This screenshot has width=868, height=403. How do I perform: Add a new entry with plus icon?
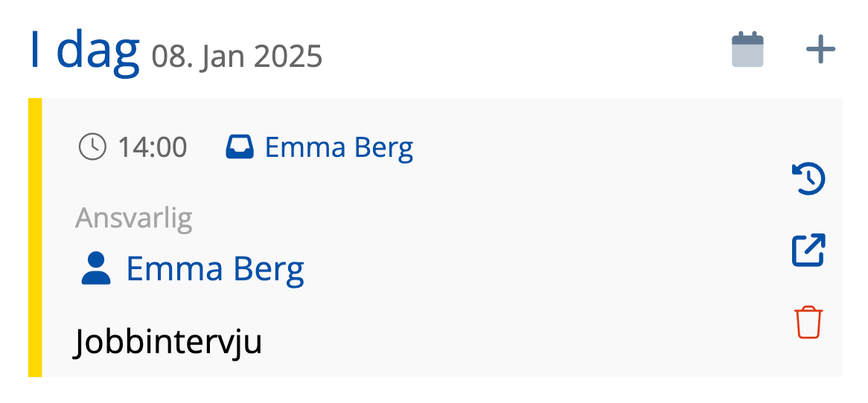(x=820, y=50)
